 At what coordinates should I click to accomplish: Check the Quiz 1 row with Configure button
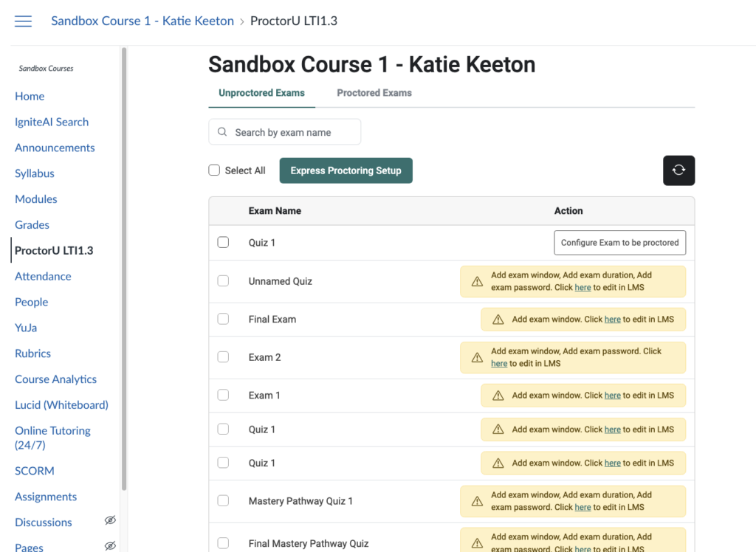(223, 242)
